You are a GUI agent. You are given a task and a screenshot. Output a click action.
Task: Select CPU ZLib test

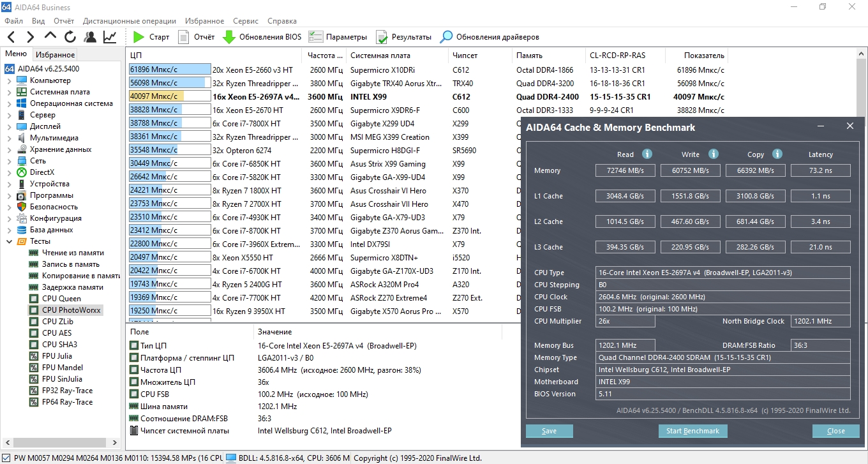pyautogui.click(x=57, y=322)
